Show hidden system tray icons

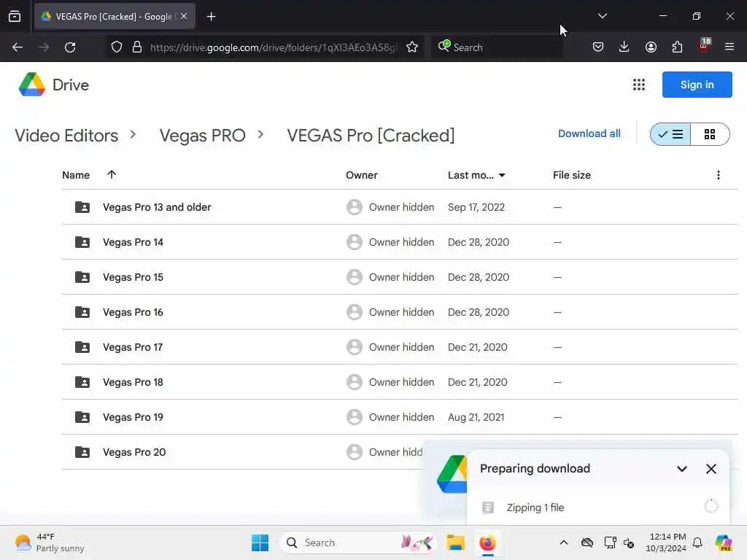564,542
